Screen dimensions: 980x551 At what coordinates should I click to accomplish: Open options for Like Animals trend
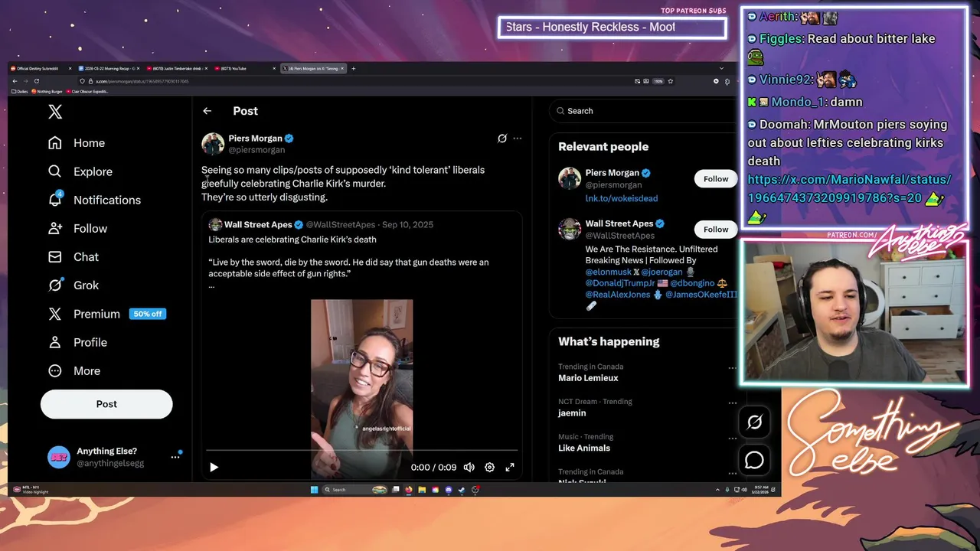(x=733, y=439)
